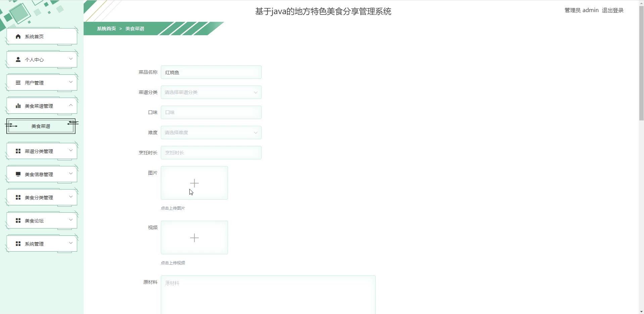Screen dimensions: 644x314
Task: Click the 原材料 text area
Action: pyautogui.click(x=268, y=295)
